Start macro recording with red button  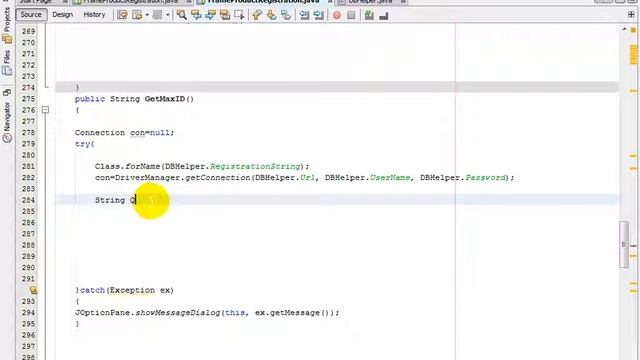[x=337, y=16]
